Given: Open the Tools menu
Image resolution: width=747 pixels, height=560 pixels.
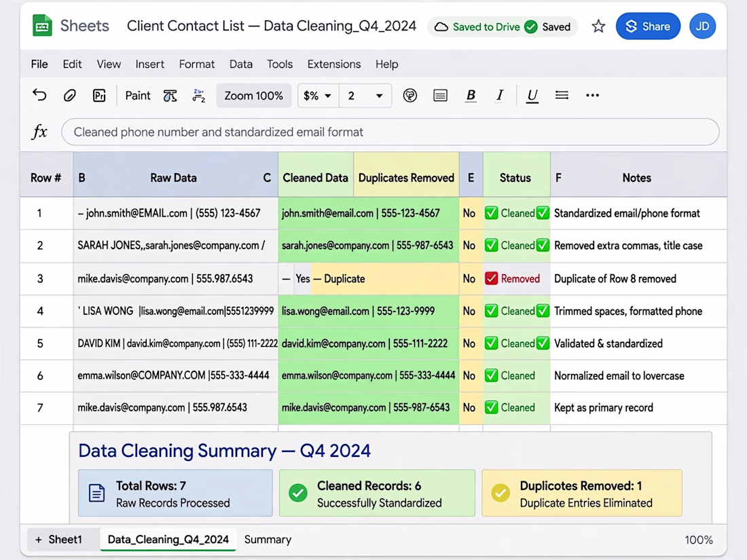Looking at the screenshot, I should pyautogui.click(x=280, y=64).
